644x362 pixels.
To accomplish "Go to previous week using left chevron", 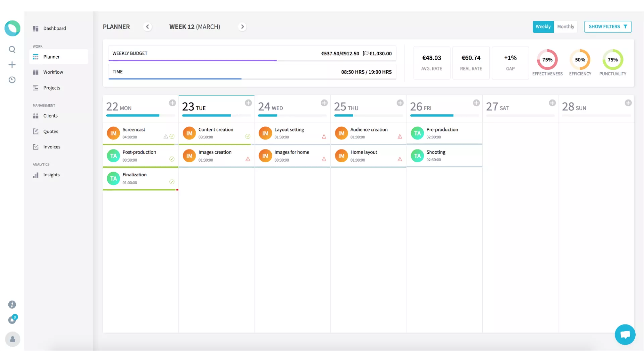I will [x=147, y=27].
